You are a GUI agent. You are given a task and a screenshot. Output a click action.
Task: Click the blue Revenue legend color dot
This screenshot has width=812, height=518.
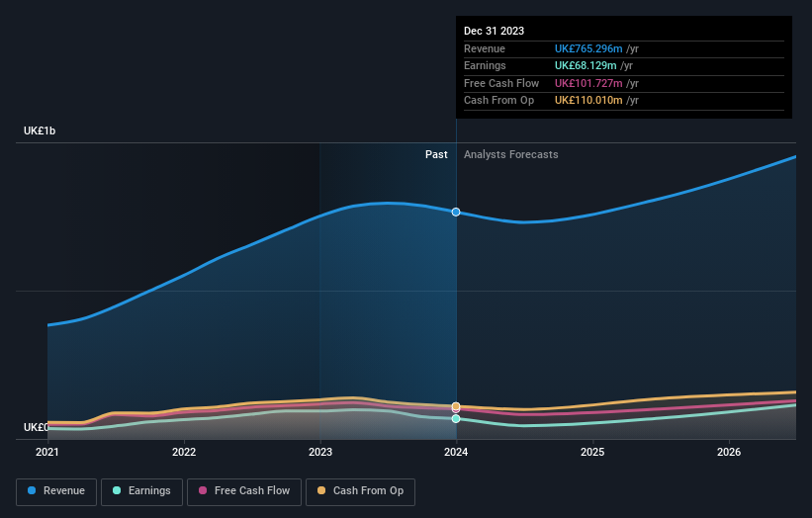pyautogui.click(x=32, y=490)
